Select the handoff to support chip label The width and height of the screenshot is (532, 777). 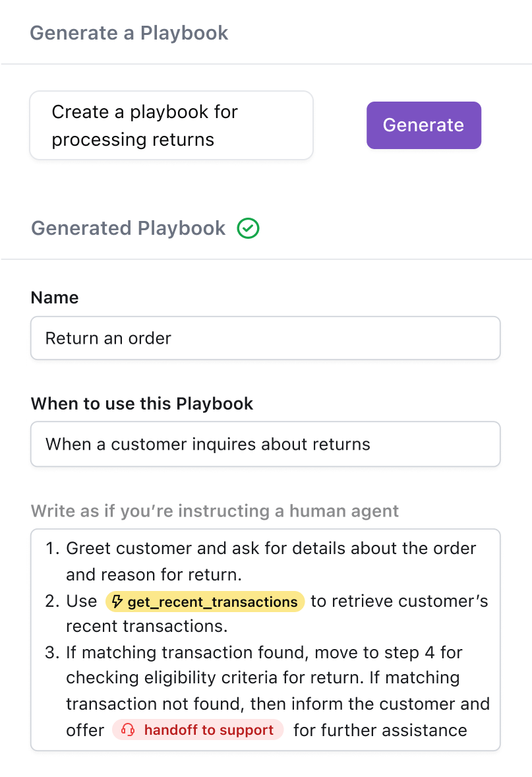tap(208, 730)
